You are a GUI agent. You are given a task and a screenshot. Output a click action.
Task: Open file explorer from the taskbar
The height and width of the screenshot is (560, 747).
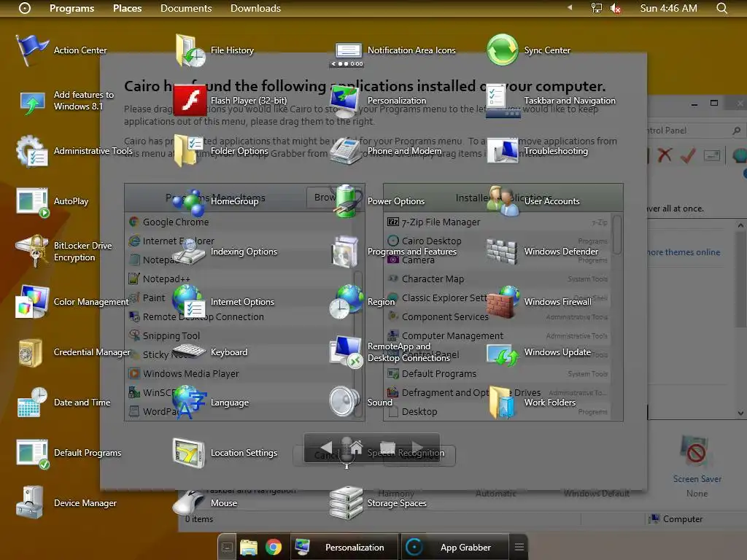(x=249, y=548)
